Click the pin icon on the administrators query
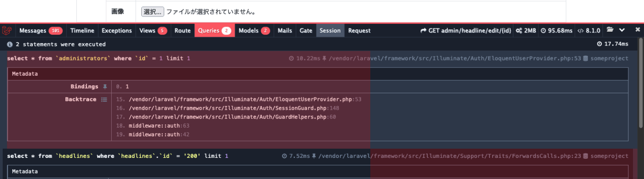 pos(324,59)
